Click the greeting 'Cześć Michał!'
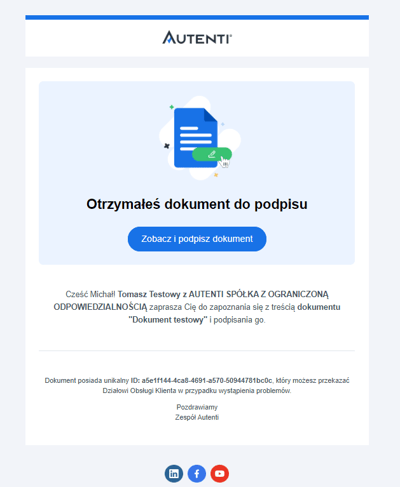Viewport: 400px width, 487px height. (90, 294)
